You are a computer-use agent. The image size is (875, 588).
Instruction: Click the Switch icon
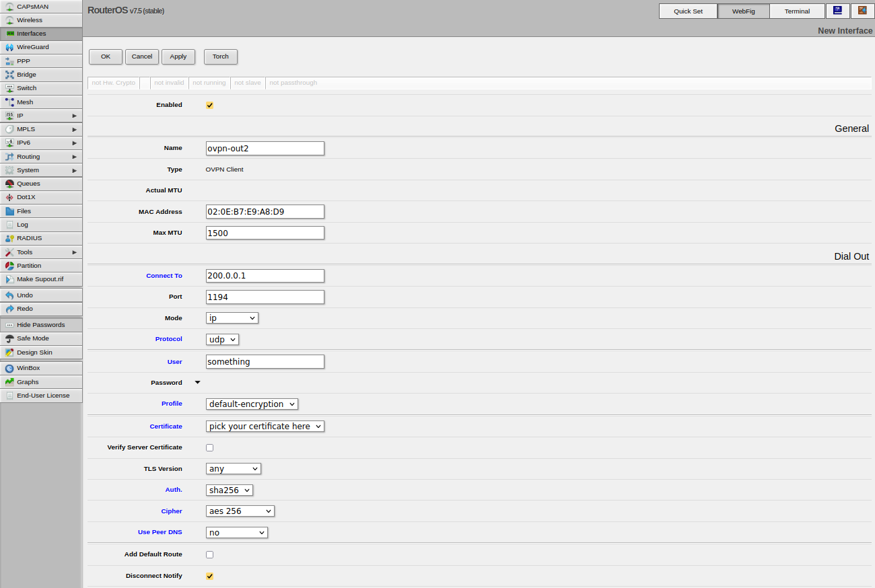pyautogui.click(x=9, y=88)
